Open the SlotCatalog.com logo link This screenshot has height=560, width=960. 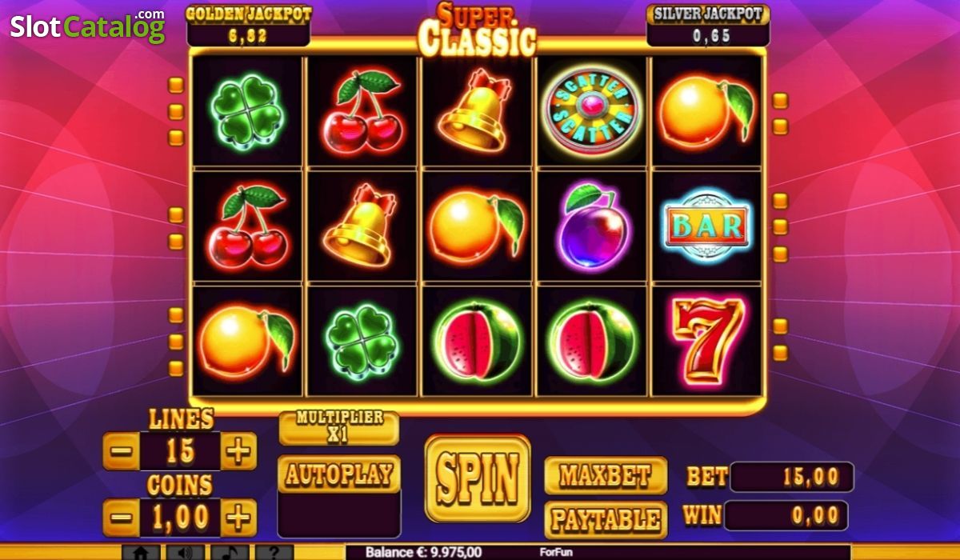pyautogui.click(x=88, y=26)
